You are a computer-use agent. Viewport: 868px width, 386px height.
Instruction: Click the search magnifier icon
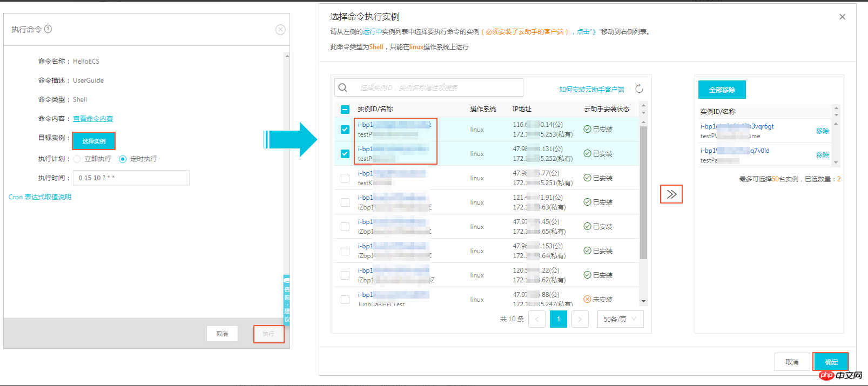pos(343,87)
